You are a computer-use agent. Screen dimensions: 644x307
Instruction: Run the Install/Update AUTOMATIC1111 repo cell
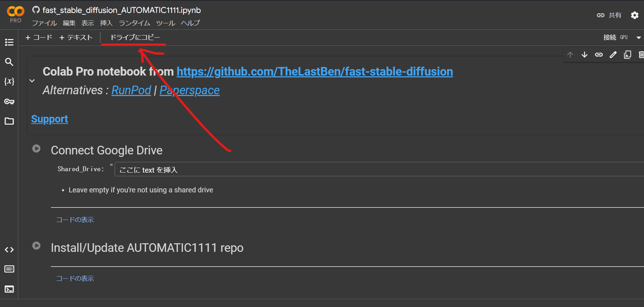click(36, 246)
